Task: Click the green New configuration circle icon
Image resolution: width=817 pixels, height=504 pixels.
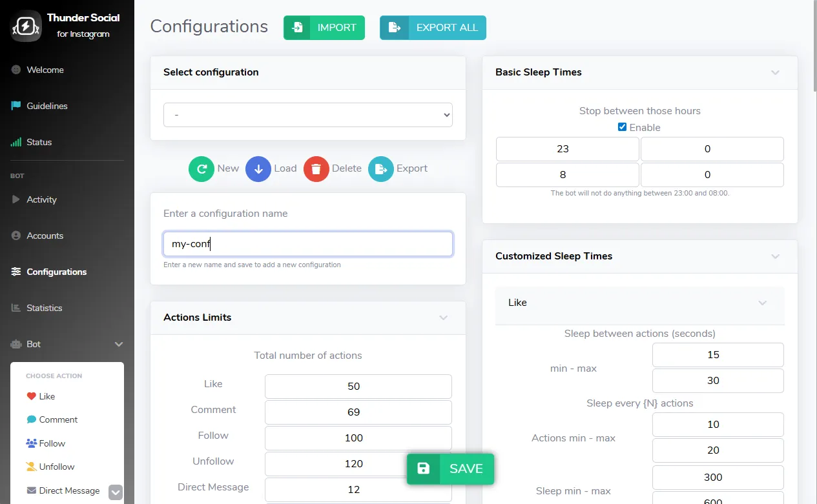Action: [x=202, y=169]
